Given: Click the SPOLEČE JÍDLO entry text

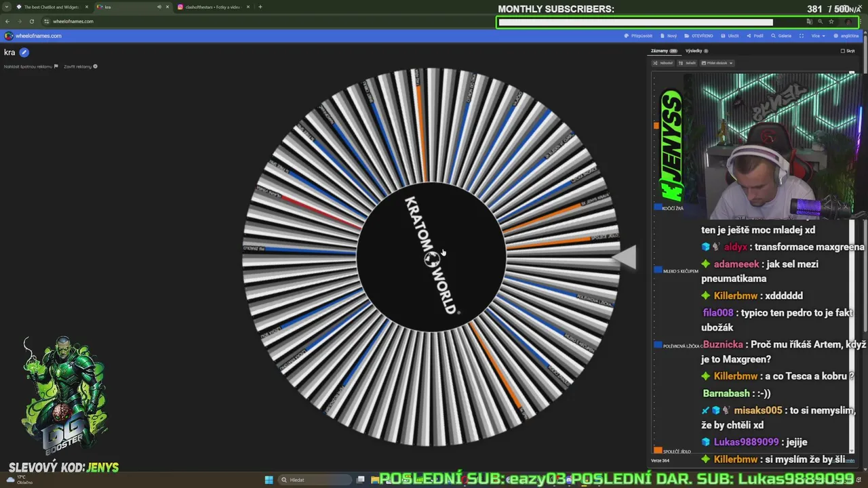Looking at the screenshot, I should tap(677, 451).
